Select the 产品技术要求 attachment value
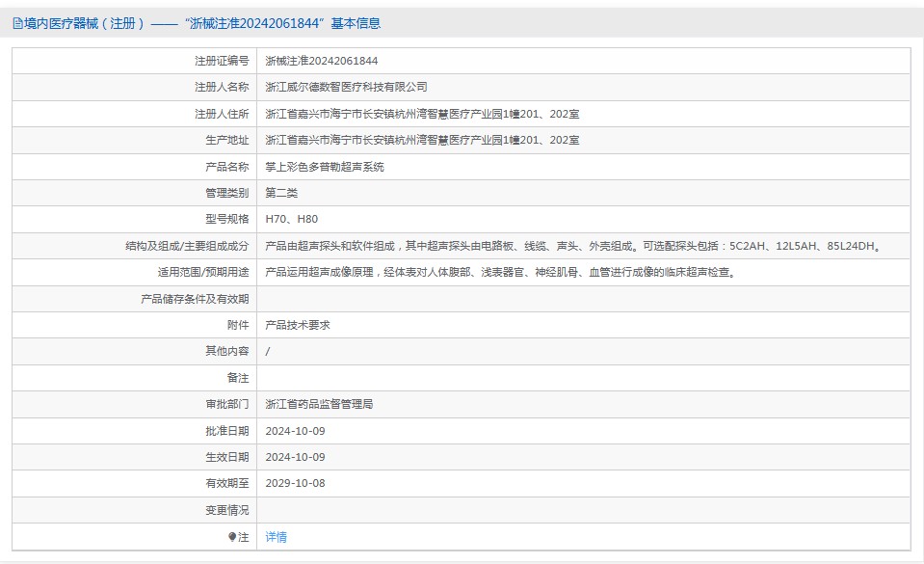The image size is (924, 564). point(298,325)
